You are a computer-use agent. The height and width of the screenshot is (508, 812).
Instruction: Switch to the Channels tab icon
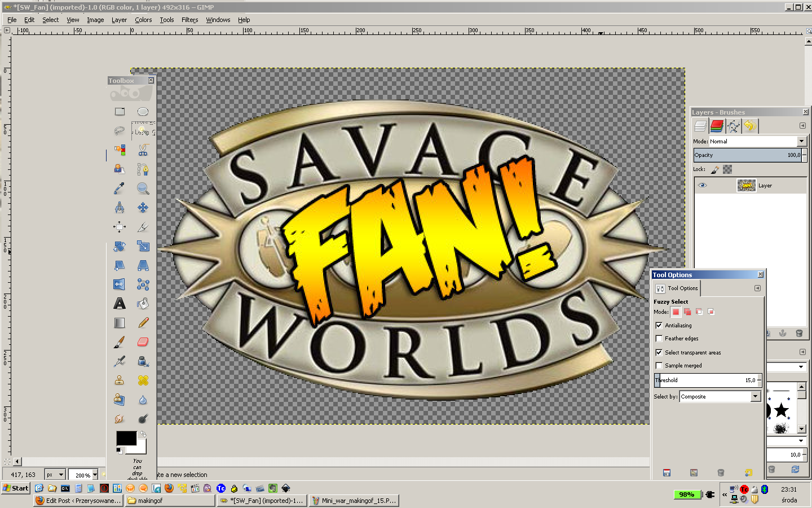(717, 126)
